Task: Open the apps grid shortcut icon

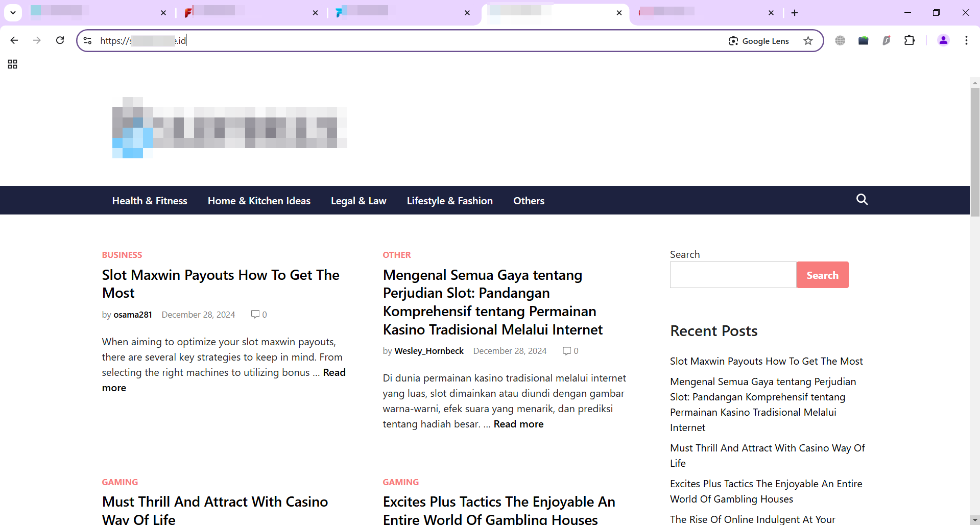Action: coord(13,64)
